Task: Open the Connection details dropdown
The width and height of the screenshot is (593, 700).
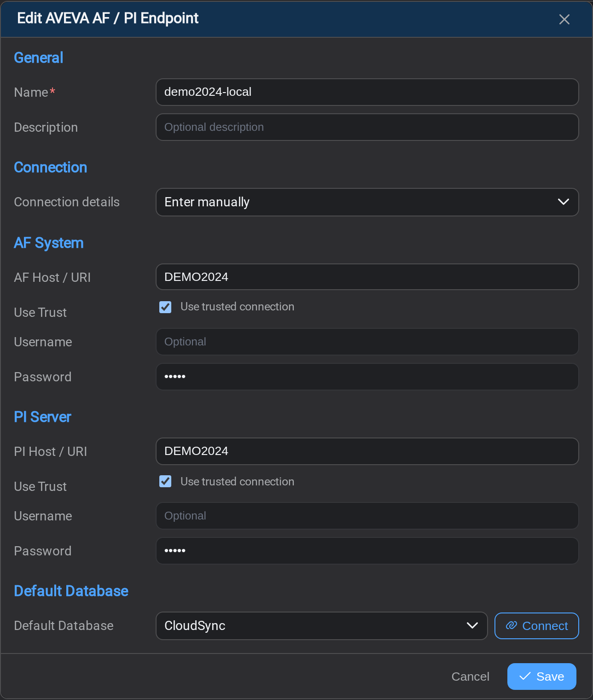Action: click(367, 202)
